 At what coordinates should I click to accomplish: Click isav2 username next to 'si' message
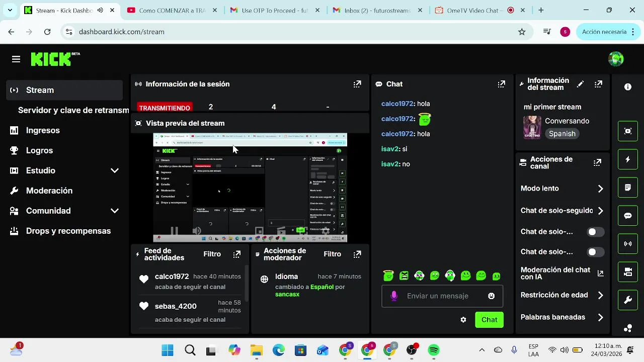[390, 149]
